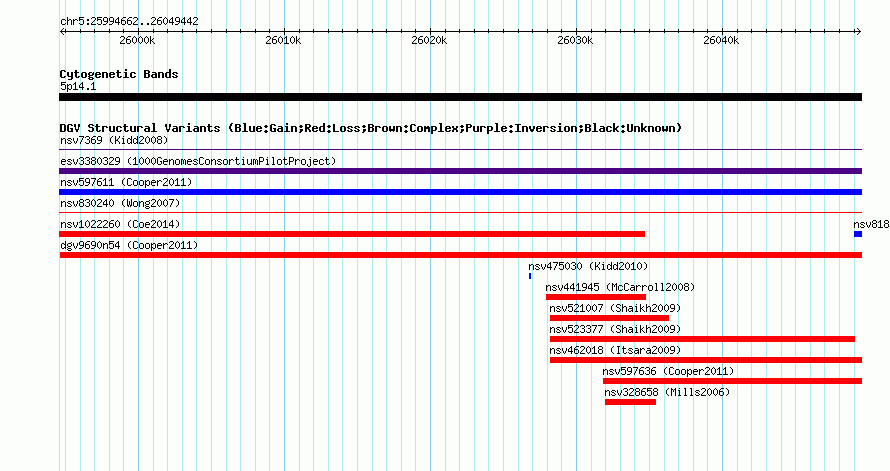890x471 pixels.
Task: Click the small blue nsv475030 marker
Action: [x=530, y=276]
